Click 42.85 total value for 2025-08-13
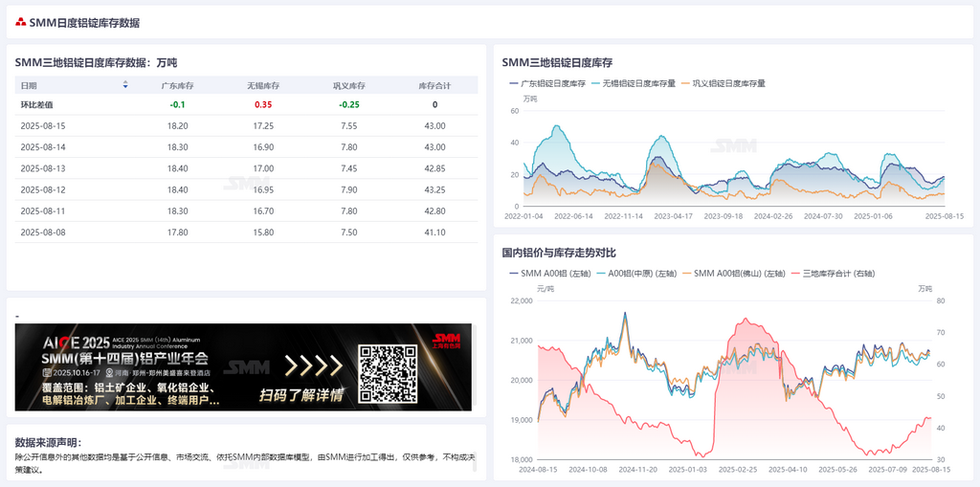 pyautogui.click(x=434, y=168)
